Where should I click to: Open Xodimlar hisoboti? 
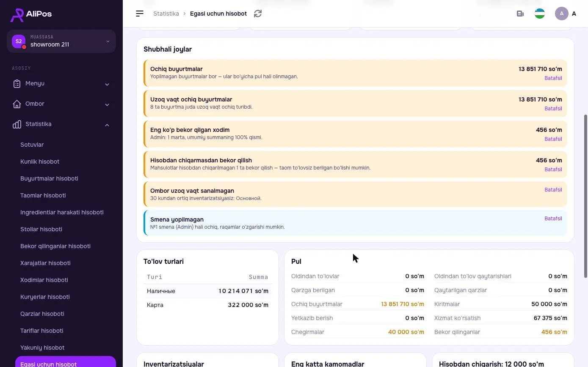coord(44,280)
